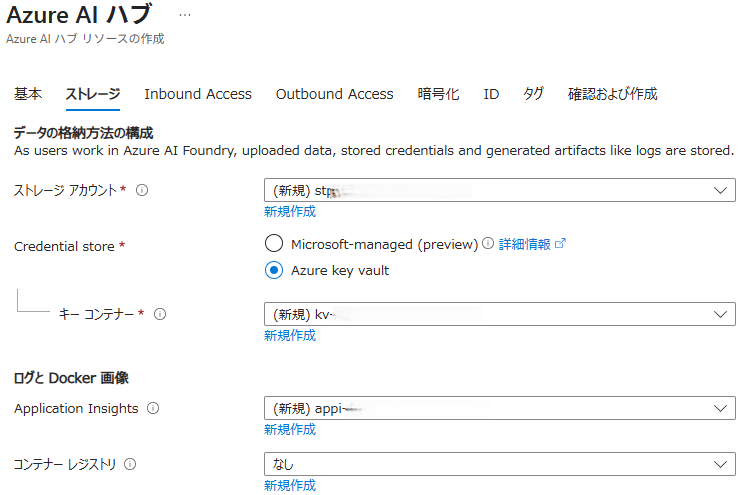Show info tooltip for ストレージ アカウント

pyautogui.click(x=142, y=190)
